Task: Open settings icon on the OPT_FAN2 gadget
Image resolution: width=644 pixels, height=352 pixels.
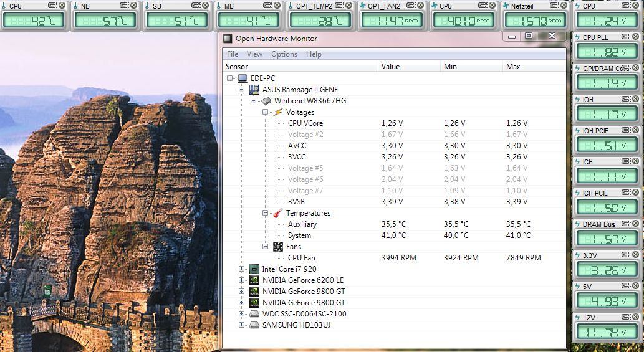Action: [411, 6]
